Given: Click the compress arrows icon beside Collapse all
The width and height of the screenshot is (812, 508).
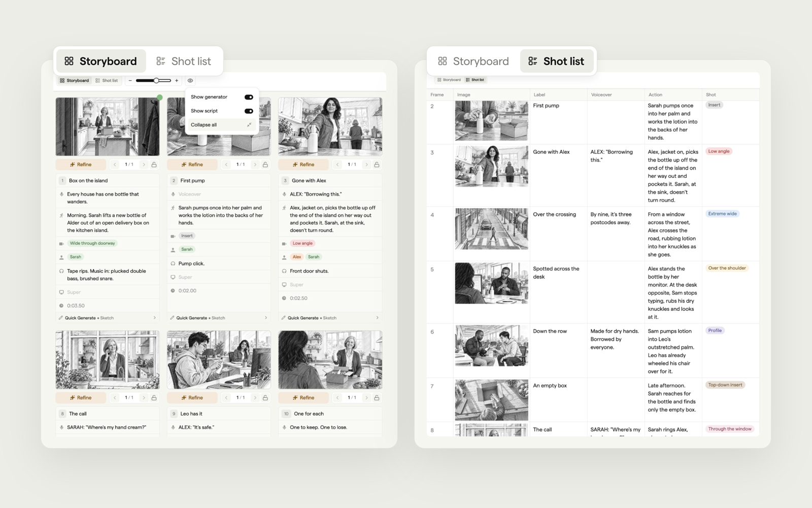Looking at the screenshot, I should click(x=249, y=125).
